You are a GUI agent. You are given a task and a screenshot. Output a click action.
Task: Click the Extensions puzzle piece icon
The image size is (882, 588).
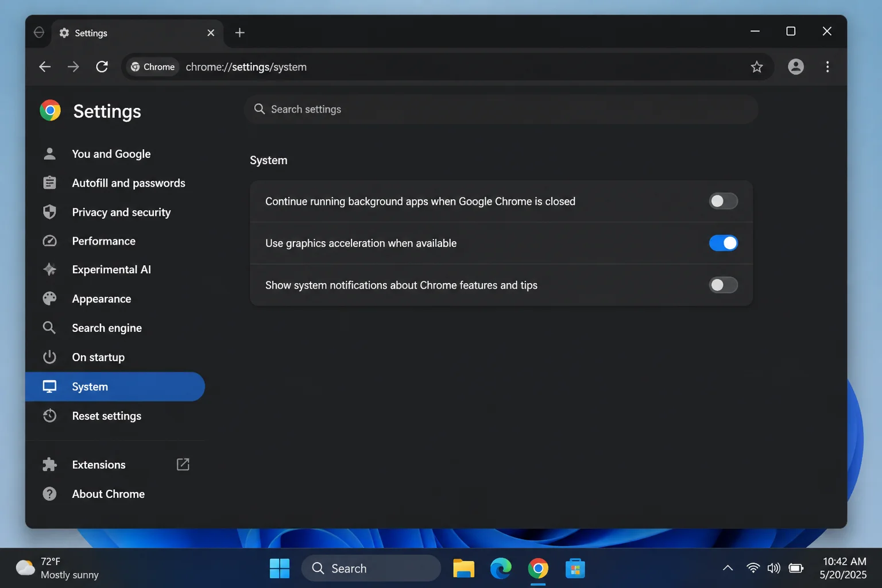pyautogui.click(x=49, y=465)
